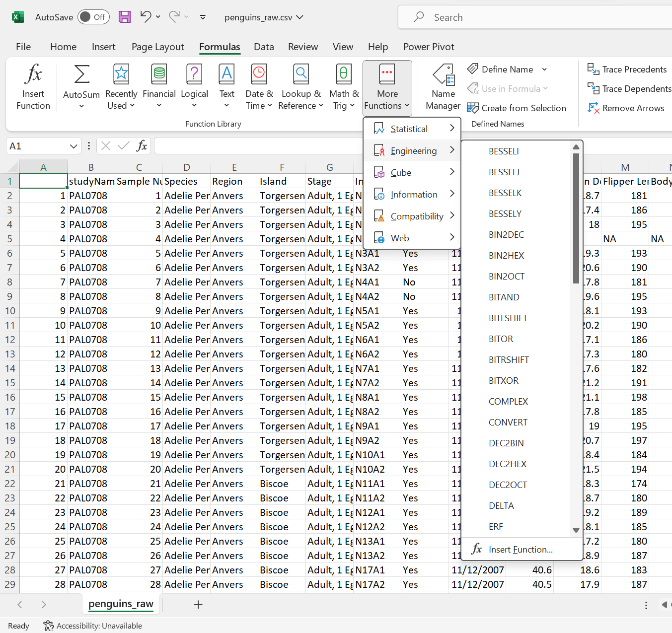The image size is (672, 633).
Task: Click the Undo arrow icon
Action: [x=145, y=17]
